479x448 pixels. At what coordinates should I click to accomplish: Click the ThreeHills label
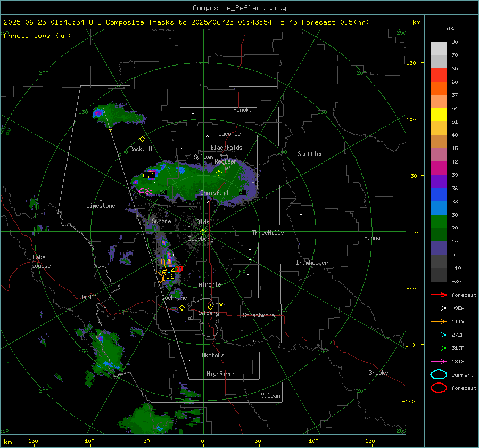click(x=268, y=233)
